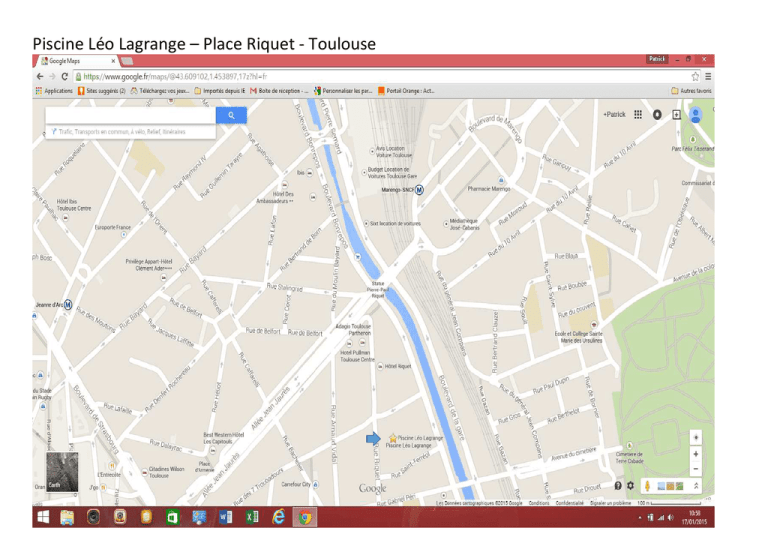Open the Google apps grid icon
The width and height of the screenshot is (768, 543).
point(639,114)
